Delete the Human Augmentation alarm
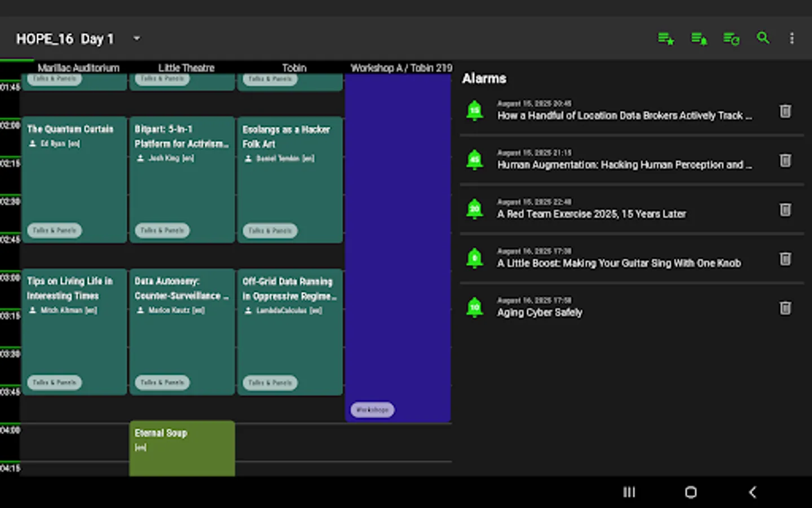 coord(785,160)
